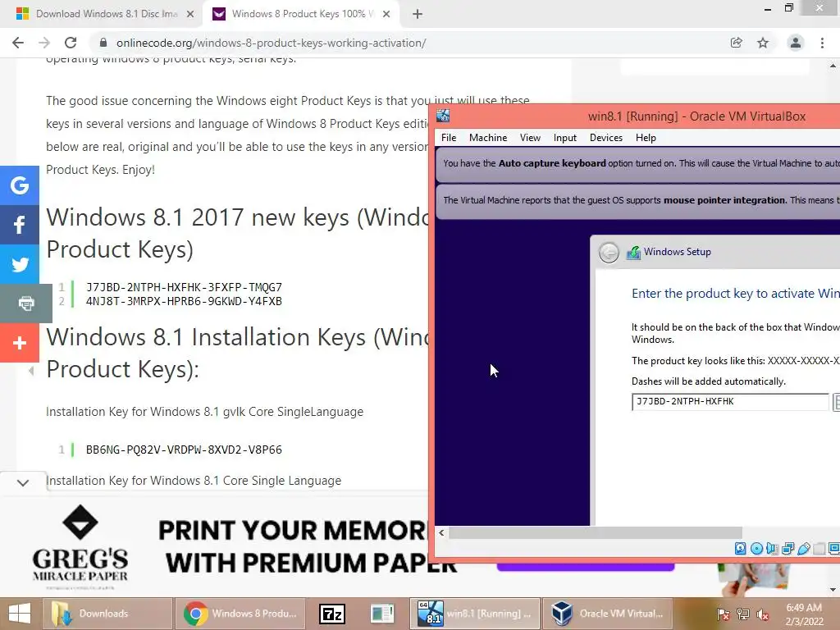Click the VirtualBox USB devices icon
Screen dimensions: 840x630
(x=803, y=548)
